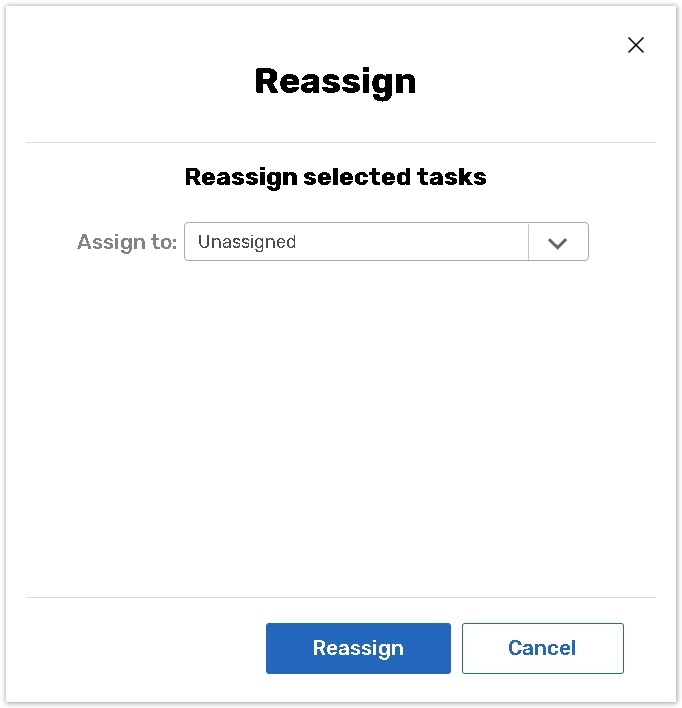Click the X icon in the dialog corner
This screenshot has height=708, width=682.
tap(636, 45)
